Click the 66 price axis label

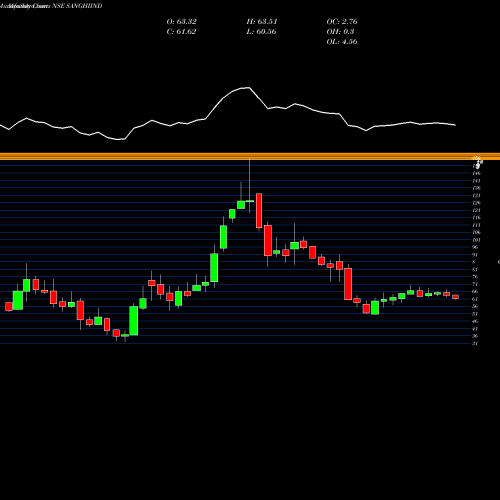[x=475, y=291]
